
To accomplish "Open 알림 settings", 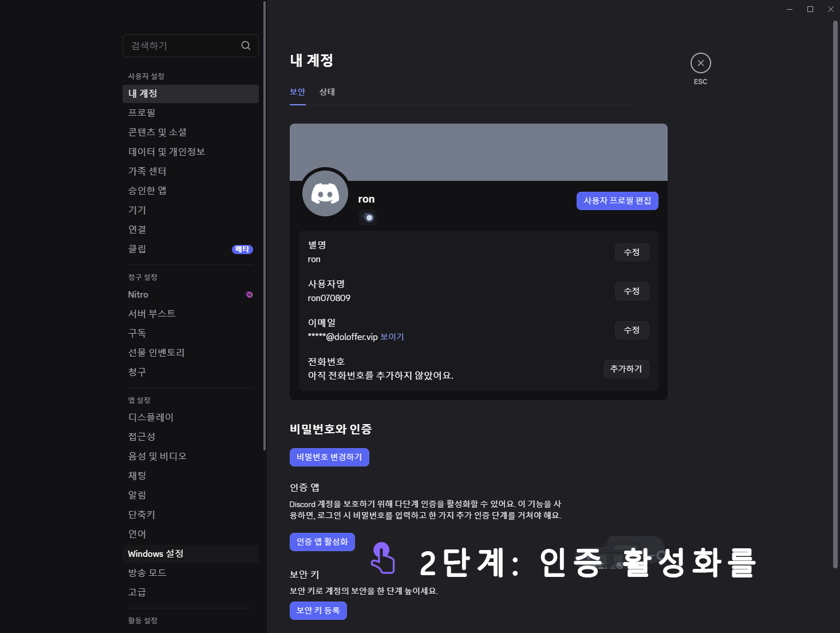I will point(191,495).
